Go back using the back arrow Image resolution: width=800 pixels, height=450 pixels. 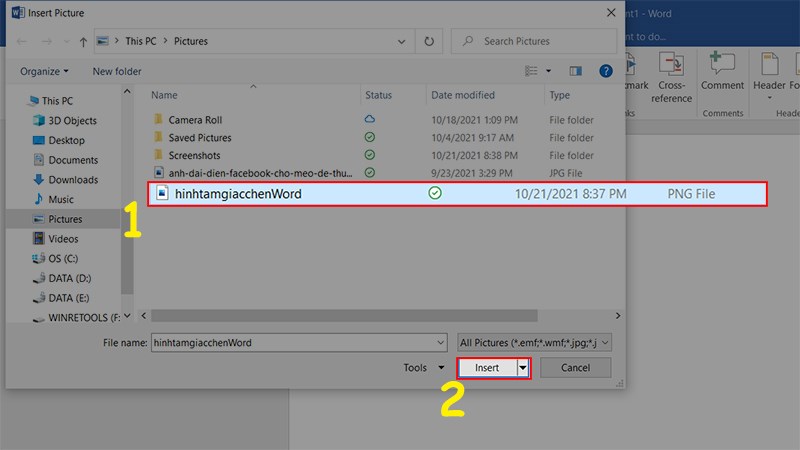pos(21,41)
